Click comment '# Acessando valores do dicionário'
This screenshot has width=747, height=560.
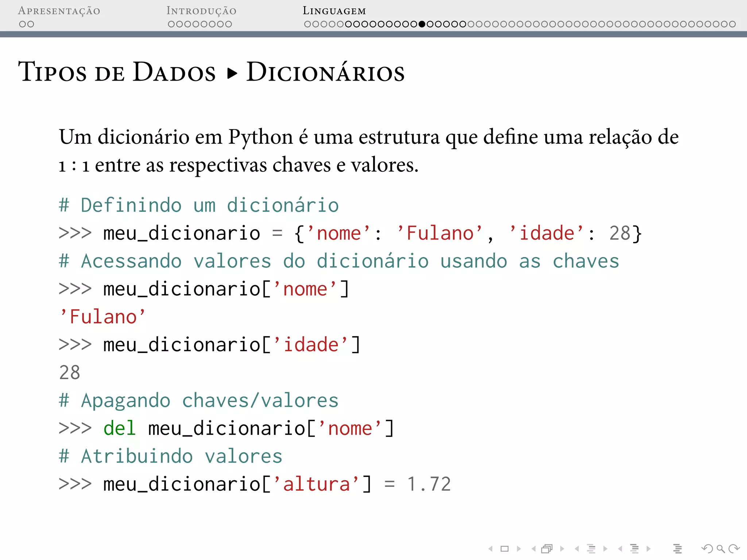pos(339,261)
